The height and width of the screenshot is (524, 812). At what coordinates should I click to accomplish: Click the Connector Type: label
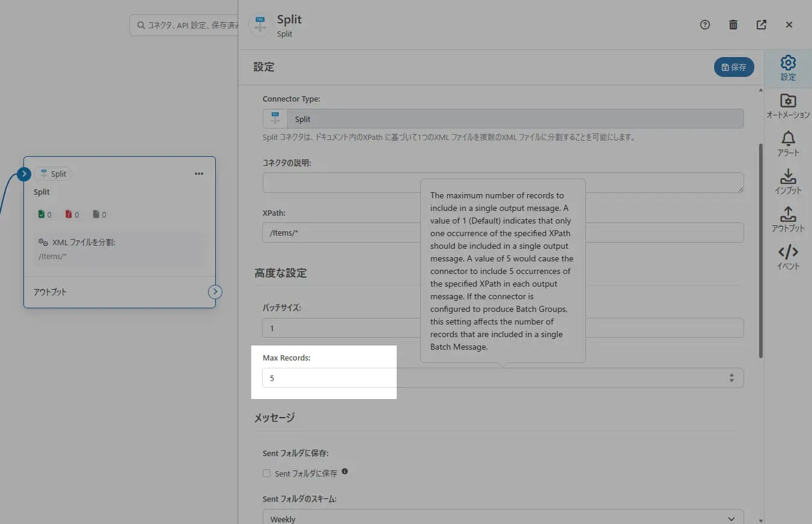pos(292,99)
